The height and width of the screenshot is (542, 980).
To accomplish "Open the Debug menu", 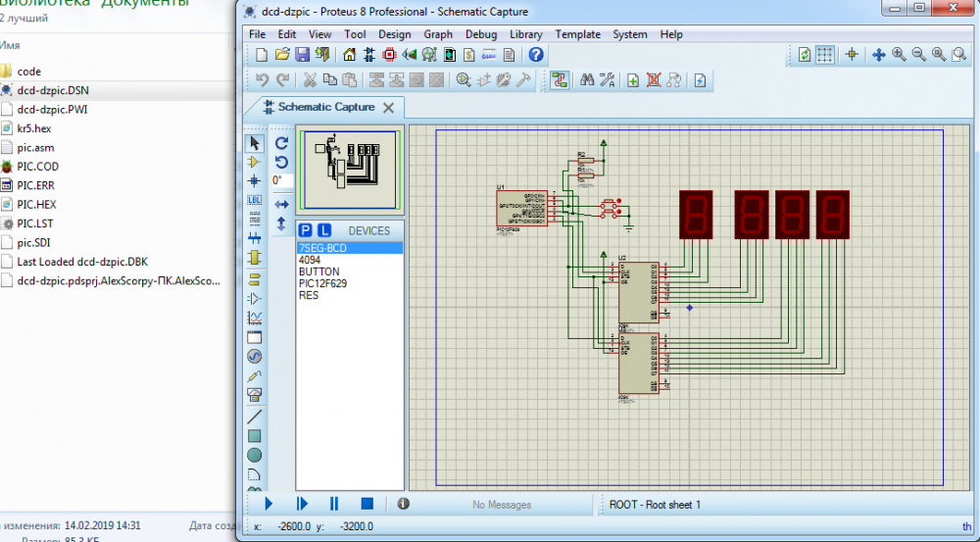I will [x=481, y=34].
